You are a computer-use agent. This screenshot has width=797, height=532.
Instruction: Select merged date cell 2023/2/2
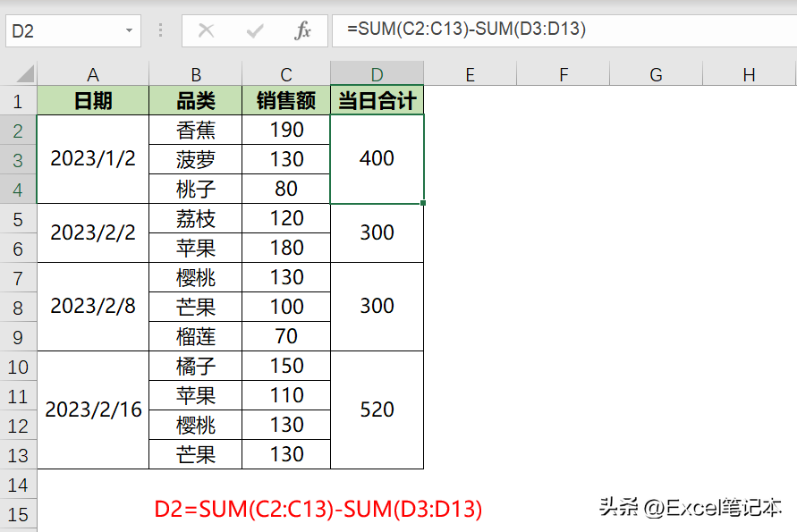(x=93, y=232)
